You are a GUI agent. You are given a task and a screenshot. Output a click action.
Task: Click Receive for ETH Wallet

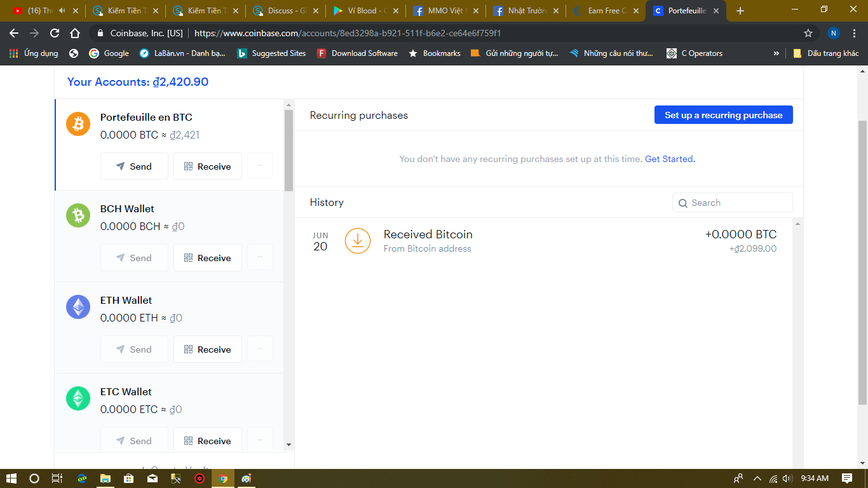click(x=208, y=349)
